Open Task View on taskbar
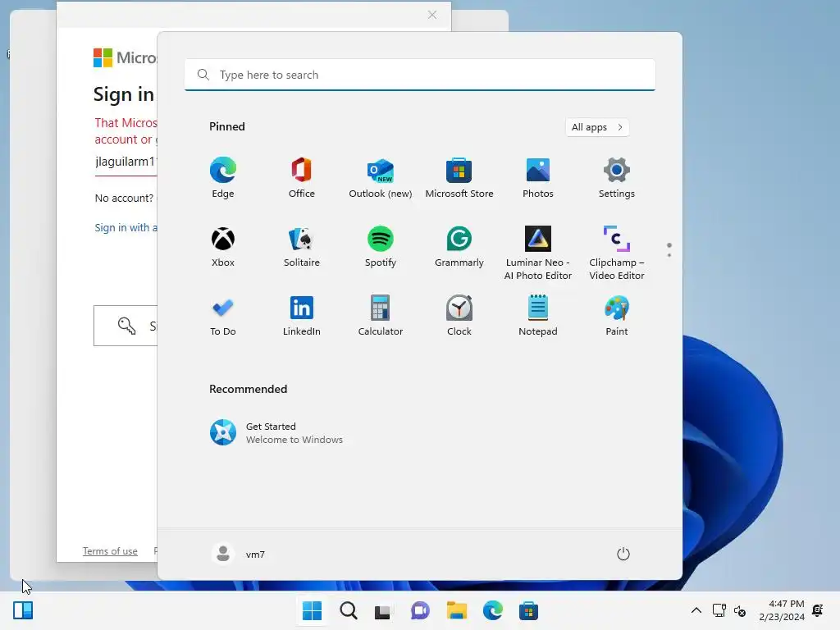 point(382,610)
